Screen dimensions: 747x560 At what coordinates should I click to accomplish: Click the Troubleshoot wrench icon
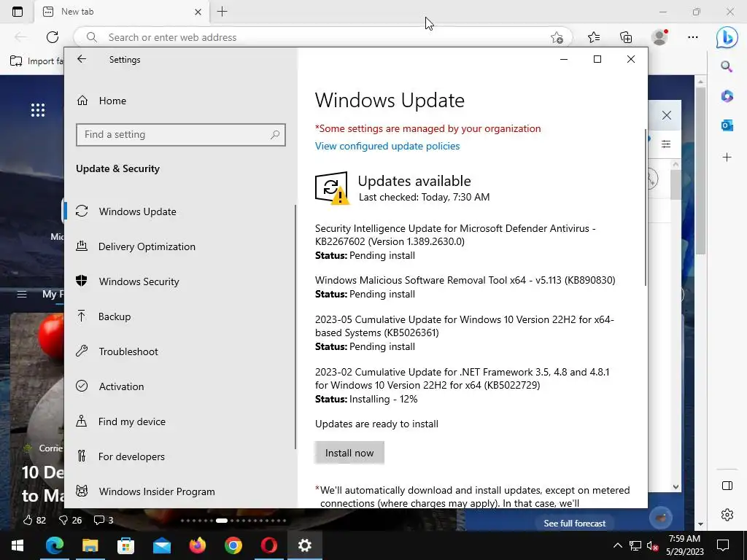(82, 351)
